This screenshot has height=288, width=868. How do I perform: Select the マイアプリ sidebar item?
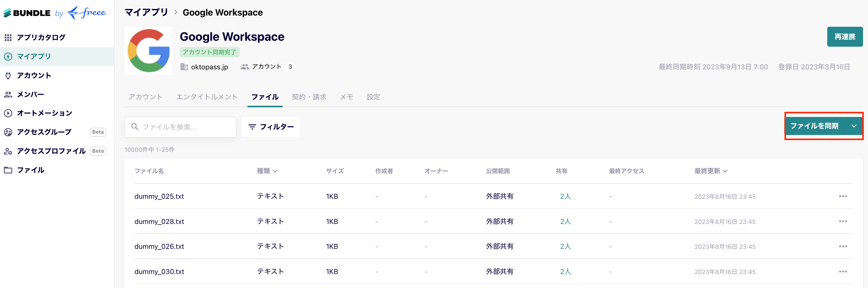[57, 56]
